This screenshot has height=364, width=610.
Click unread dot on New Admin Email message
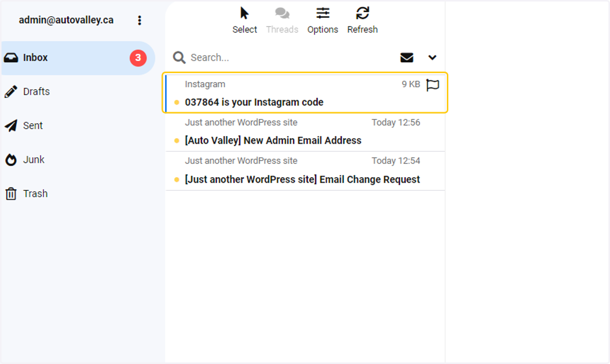point(176,141)
